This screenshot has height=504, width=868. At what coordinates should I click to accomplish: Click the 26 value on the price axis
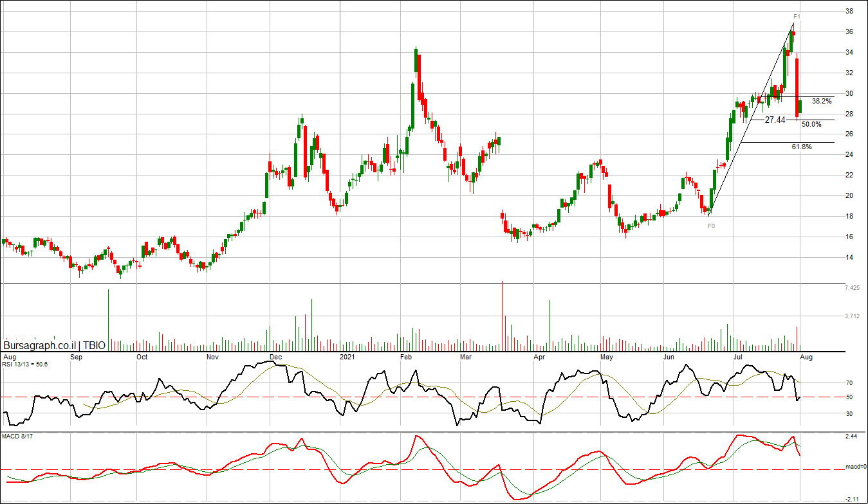pos(849,134)
